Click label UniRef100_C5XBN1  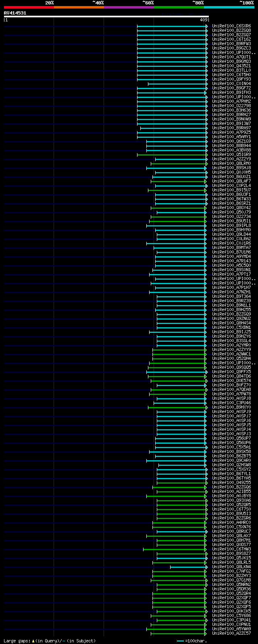(x=231, y=328)
